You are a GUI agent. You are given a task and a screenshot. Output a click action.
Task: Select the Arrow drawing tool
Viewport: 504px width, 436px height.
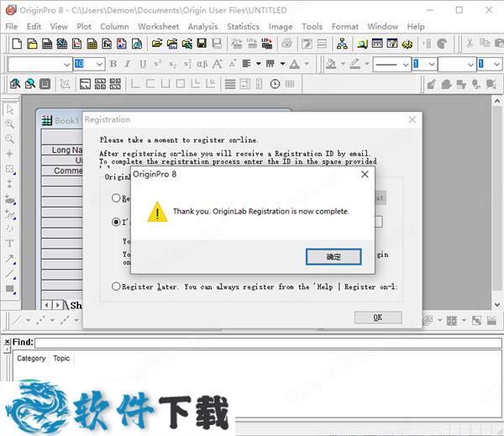10,259
